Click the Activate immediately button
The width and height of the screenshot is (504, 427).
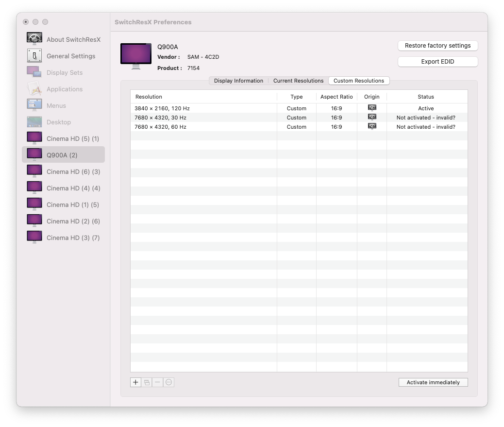[433, 382]
